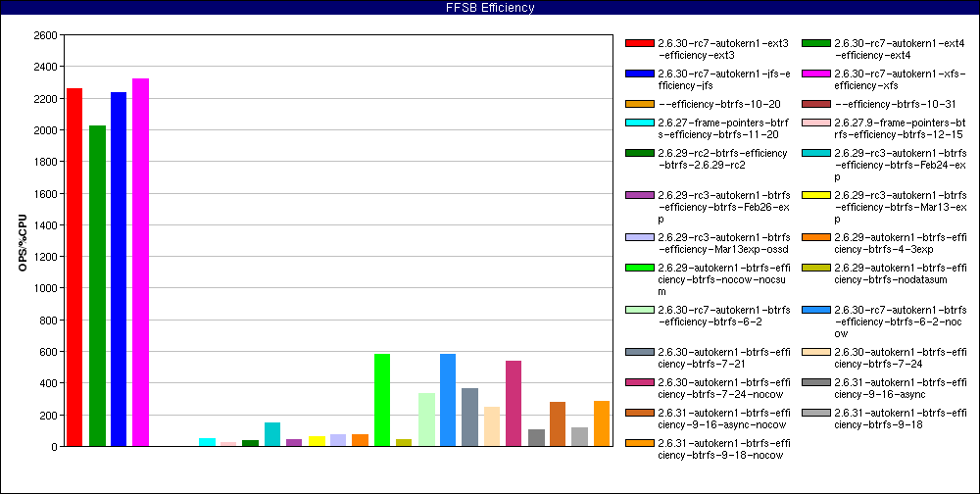Click the red ext3 legend swatch
980x494 pixels.
point(639,43)
